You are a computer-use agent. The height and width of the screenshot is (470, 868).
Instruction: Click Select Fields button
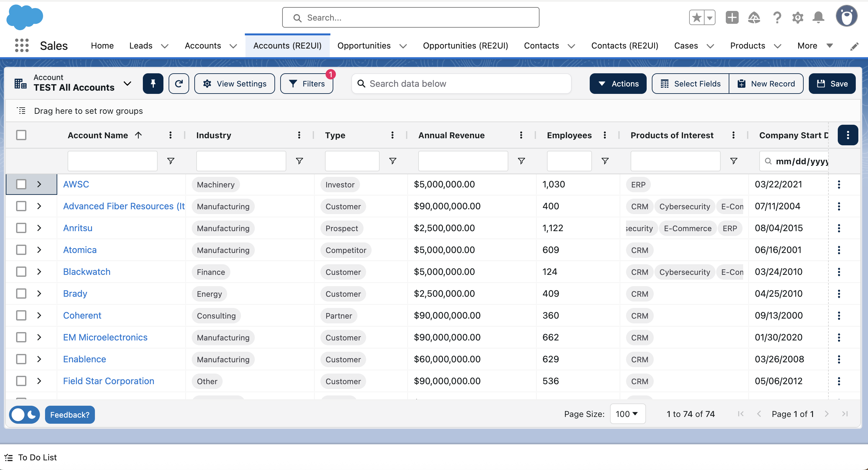click(690, 84)
